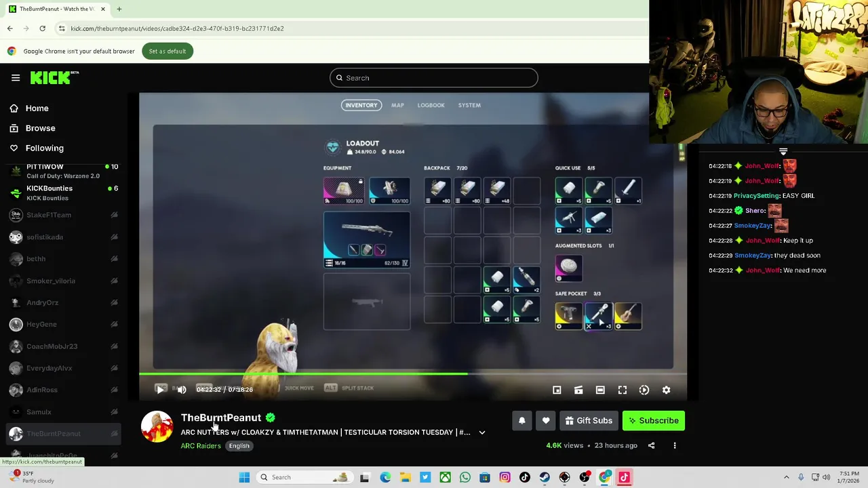
Task: Click John_Wolf username at 04:22:28
Action: click(762, 241)
